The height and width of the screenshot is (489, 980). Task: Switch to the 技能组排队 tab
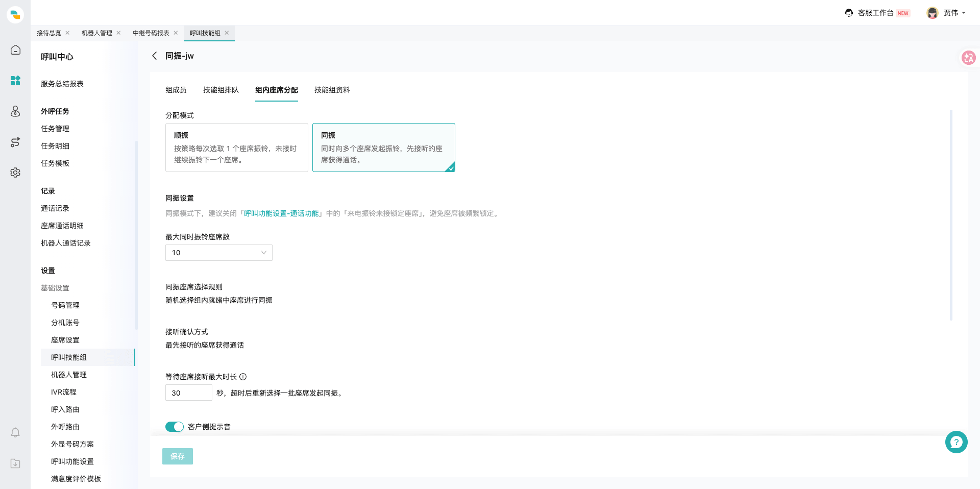pos(221,90)
